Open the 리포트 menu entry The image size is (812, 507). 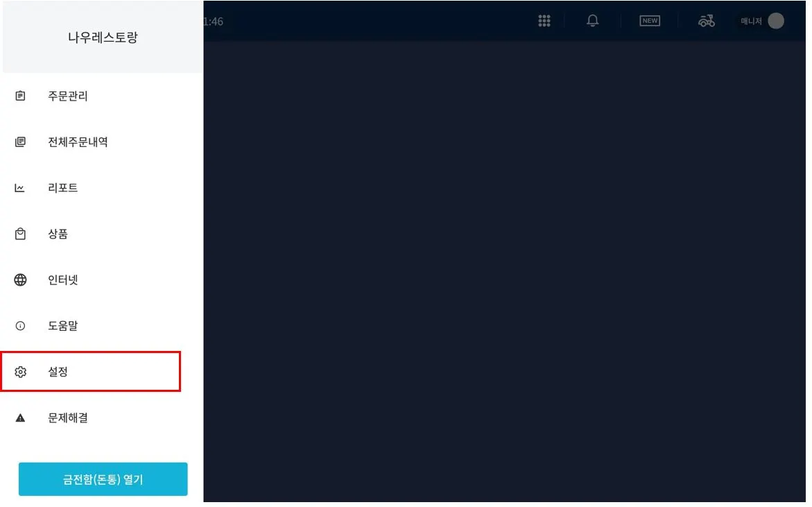pyautogui.click(x=103, y=188)
